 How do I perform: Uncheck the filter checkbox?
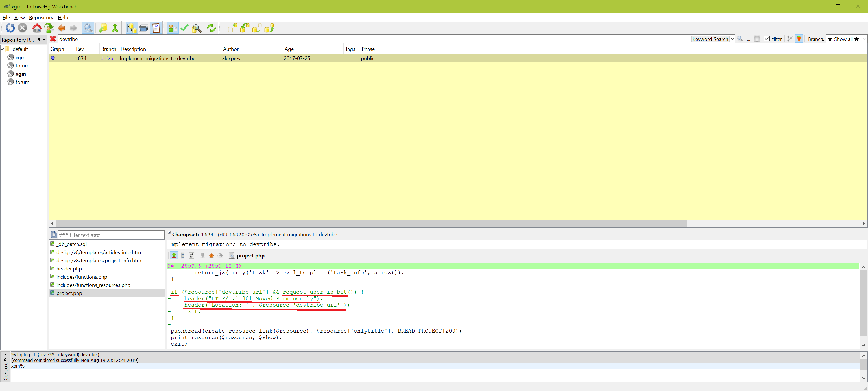click(x=767, y=39)
